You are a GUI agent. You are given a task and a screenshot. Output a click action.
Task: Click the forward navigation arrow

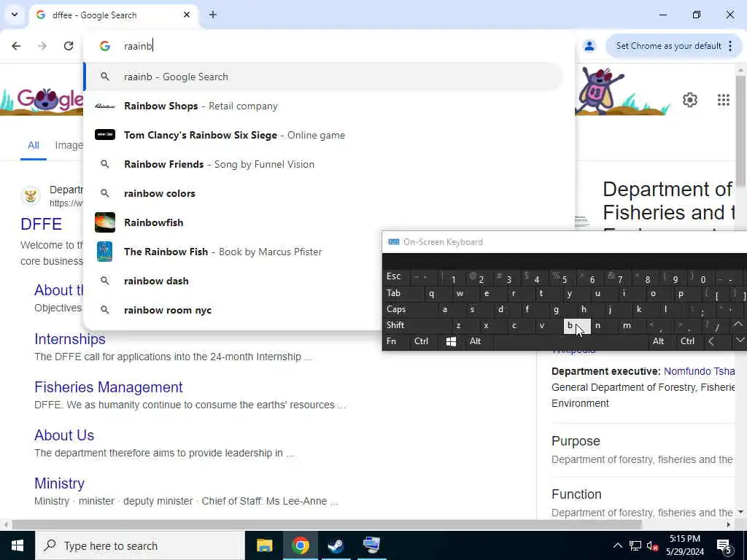tap(42, 46)
